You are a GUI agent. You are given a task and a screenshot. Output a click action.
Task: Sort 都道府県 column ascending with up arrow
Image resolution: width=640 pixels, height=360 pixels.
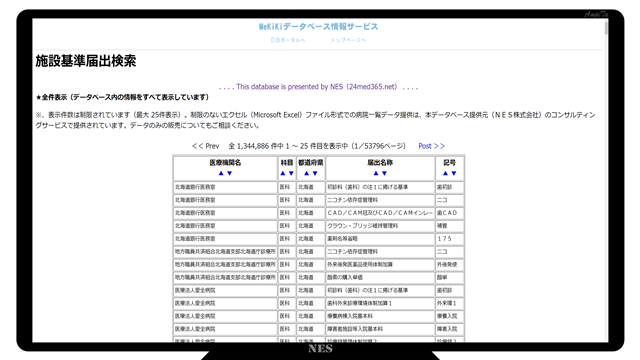(307, 173)
